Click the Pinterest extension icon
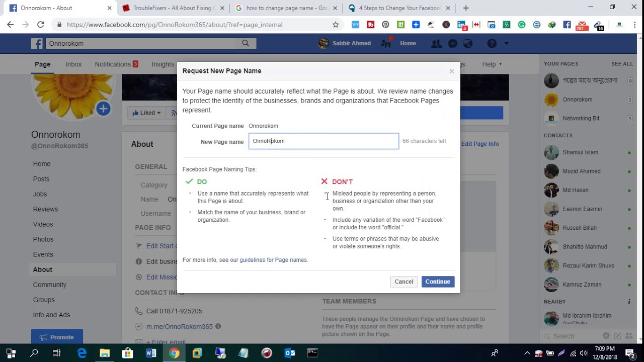This screenshot has height=362, width=644. pyautogui.click(x=385, y=24)
